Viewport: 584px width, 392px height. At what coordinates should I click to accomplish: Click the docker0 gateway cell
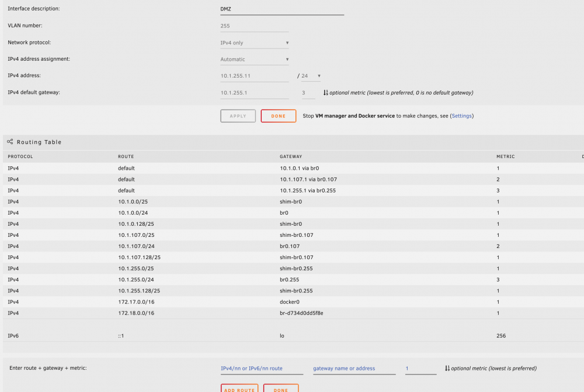pos(290,302)
